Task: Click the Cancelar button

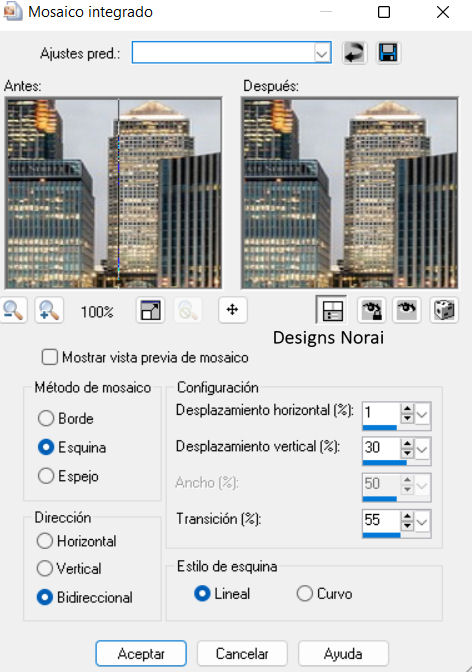Action: (242, 654)
